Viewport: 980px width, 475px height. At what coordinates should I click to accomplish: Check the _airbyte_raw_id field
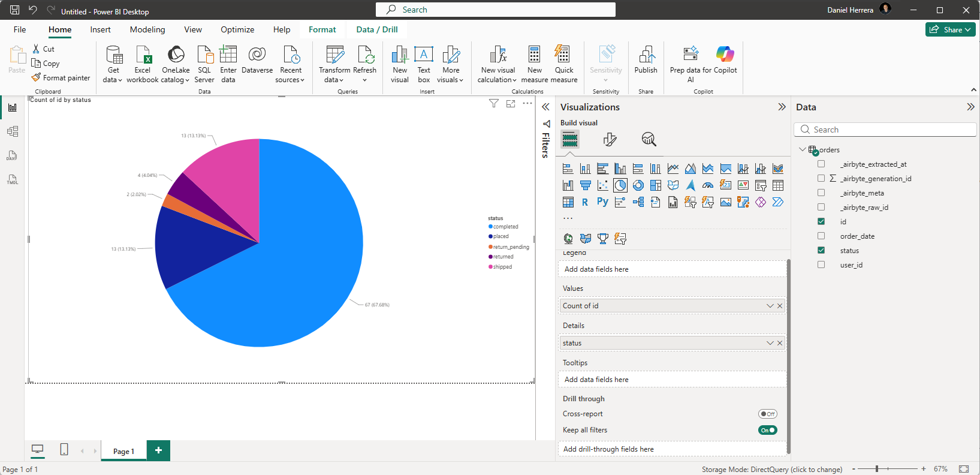821,207
